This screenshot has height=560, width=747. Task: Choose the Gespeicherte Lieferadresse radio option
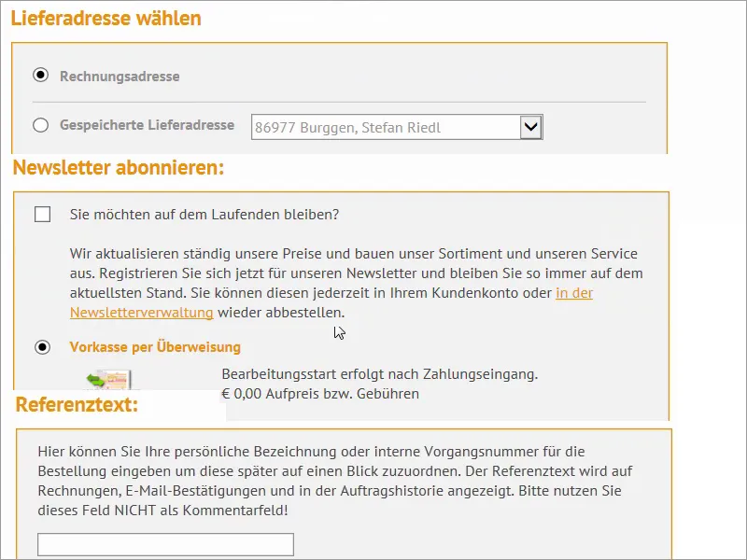(40, 125)
